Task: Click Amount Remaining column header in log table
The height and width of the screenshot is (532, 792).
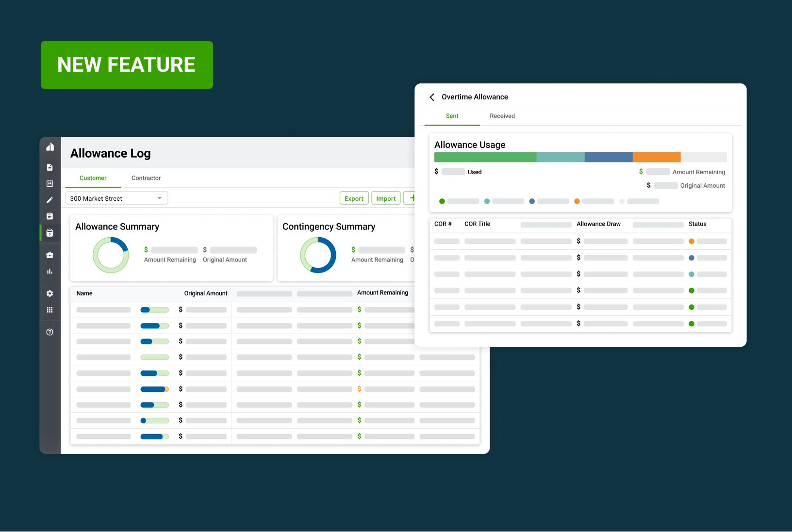Action: [x=382, y=293]
